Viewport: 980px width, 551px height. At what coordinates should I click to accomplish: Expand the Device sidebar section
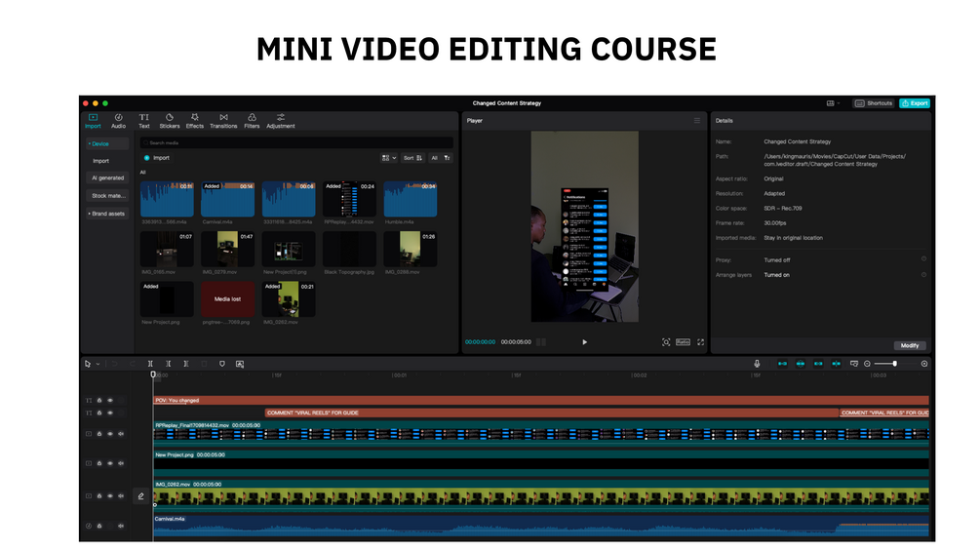[x=107, y=143]
